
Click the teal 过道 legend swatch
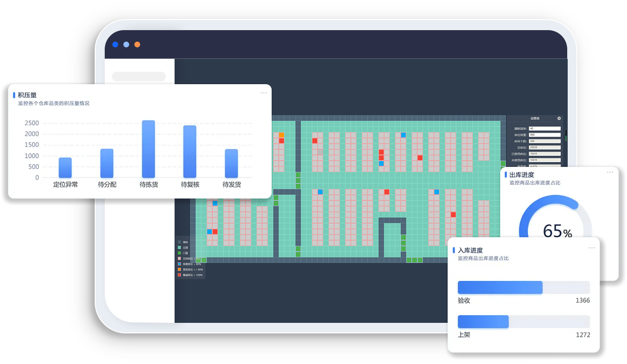179,248
